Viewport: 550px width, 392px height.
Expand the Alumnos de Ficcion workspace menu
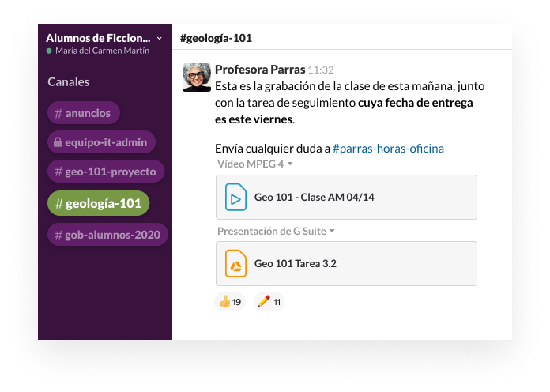160,38
